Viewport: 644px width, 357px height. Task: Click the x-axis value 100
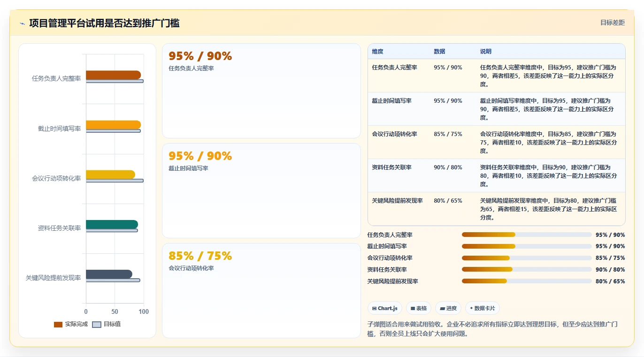pyautogui.click(x=144, y=311)
